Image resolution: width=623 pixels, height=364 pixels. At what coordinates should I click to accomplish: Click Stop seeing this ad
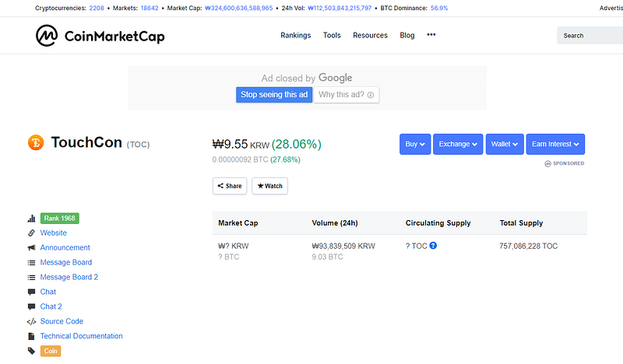(274, 95)
